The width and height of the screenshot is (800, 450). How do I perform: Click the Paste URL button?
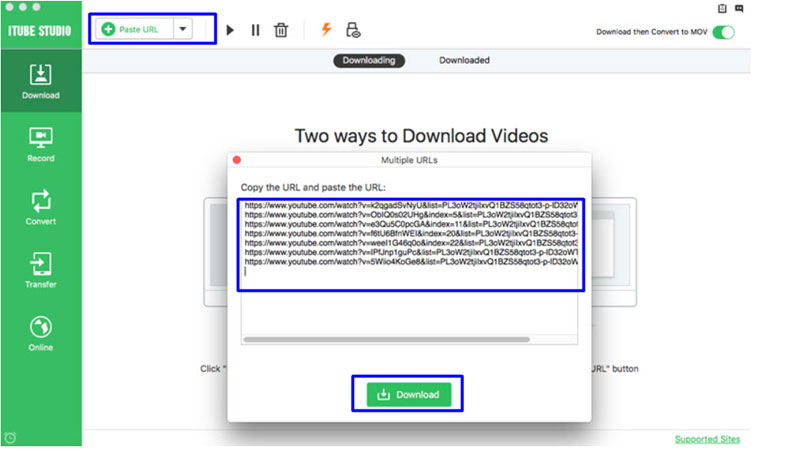click(x=135, y=30)
